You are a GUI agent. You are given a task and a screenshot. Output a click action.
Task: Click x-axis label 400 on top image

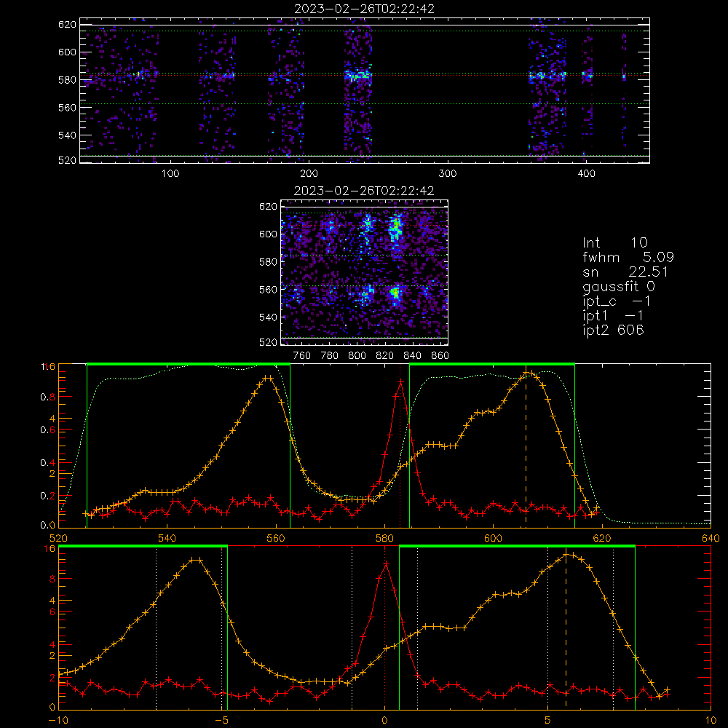586,174
